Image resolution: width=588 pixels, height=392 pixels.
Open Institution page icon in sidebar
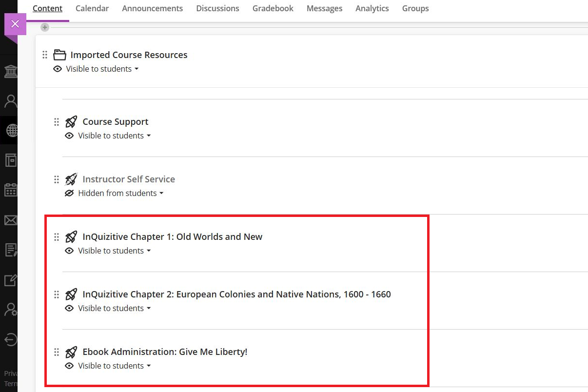pos(10,72)
